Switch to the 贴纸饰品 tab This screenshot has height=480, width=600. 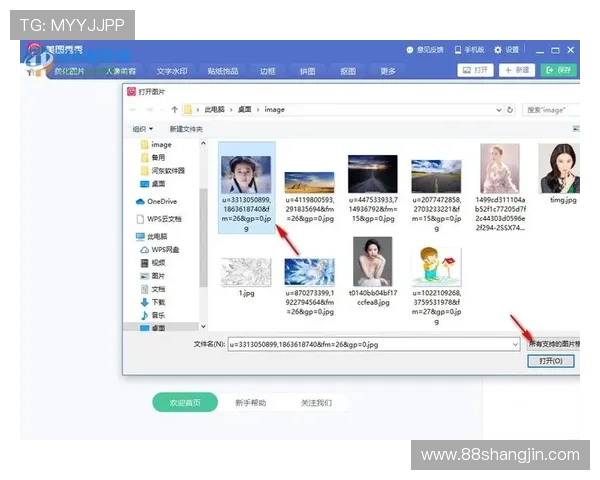(x=222, y=71)
